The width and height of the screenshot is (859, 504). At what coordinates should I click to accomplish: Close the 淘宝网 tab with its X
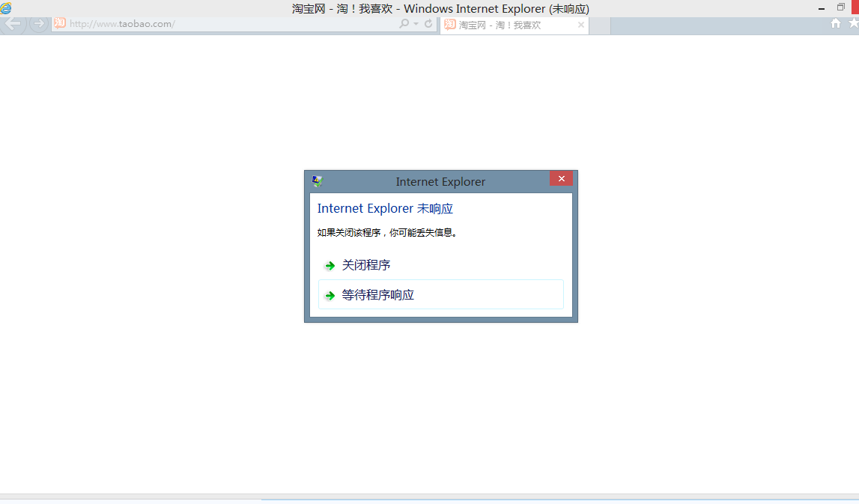coord(580,25)
